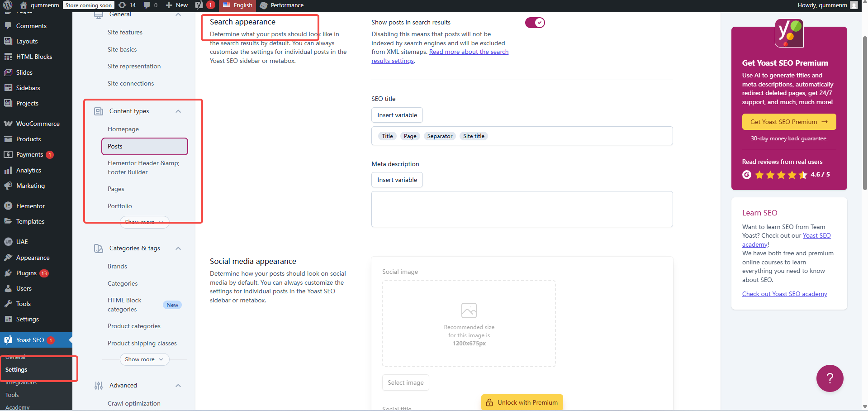The image size is (868, 411).
Task: Open the purple help question mark button
Action: point(829,378)
